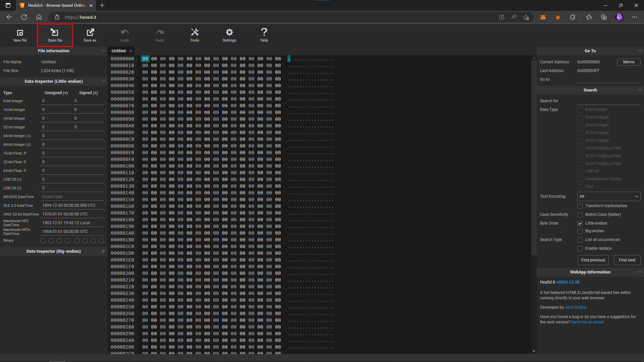Click the Help question mark icon
The image size is (644, 362).
(264, 35)
